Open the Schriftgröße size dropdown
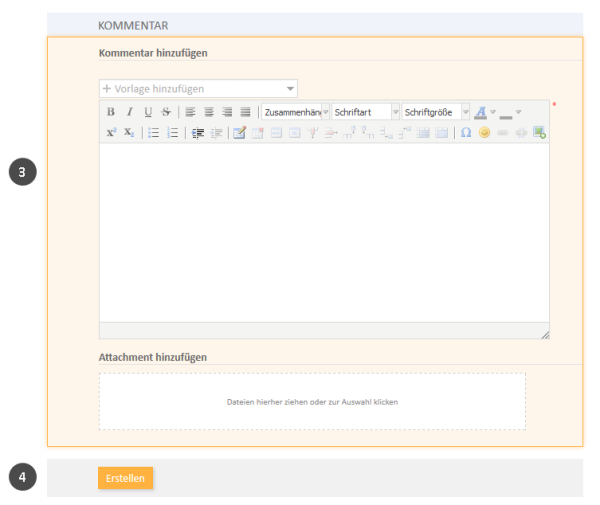 435,112
